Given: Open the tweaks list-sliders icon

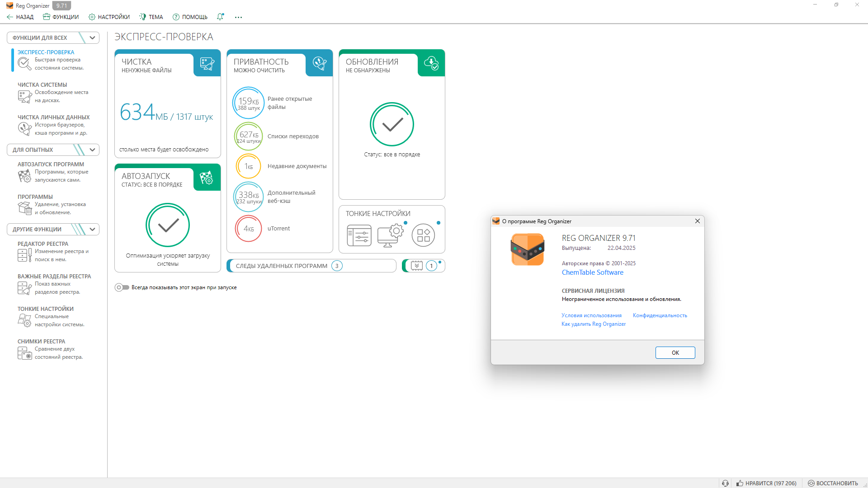Looking at the screenshot, I should coord(359,235).
